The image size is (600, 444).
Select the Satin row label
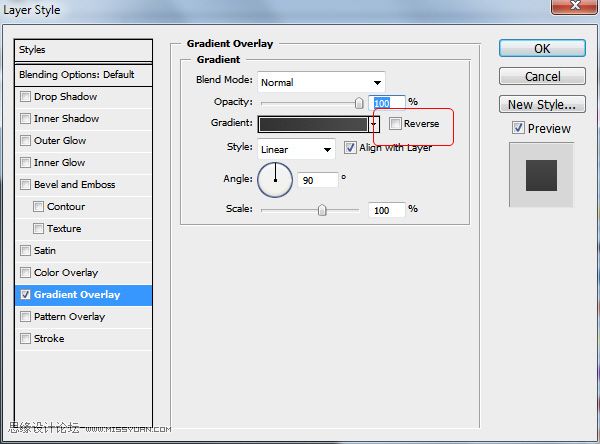point(45,251)
